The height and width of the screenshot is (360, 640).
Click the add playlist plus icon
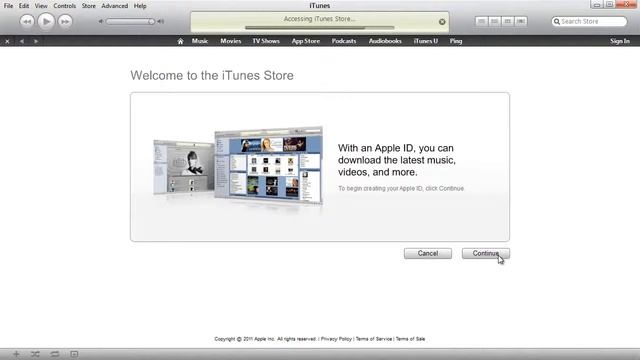[16, 354]
